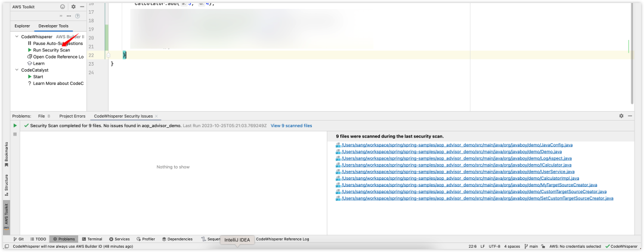This screenshot has width=644, height=252.
Task: Open ICalculator.java scanned file link
Action: click(x=456, y=165)
